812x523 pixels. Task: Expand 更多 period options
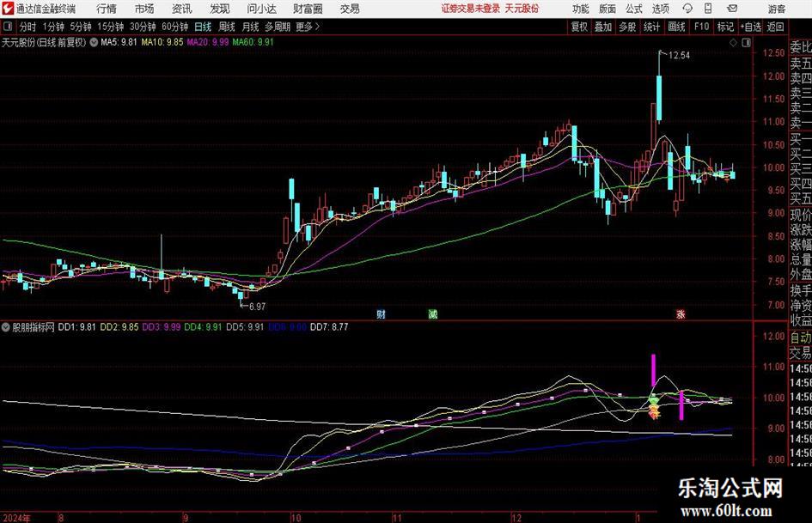click(x=308, y=27)
